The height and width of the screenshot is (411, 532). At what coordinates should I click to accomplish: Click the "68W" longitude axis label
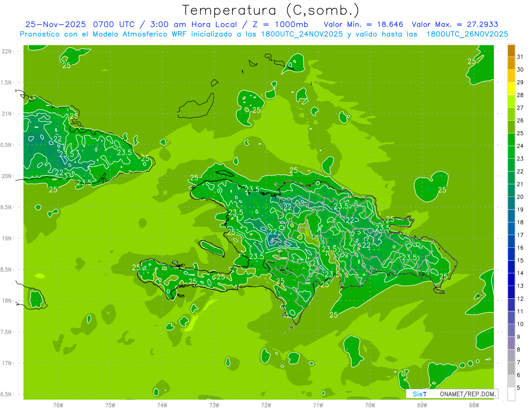tap(474, 405)
